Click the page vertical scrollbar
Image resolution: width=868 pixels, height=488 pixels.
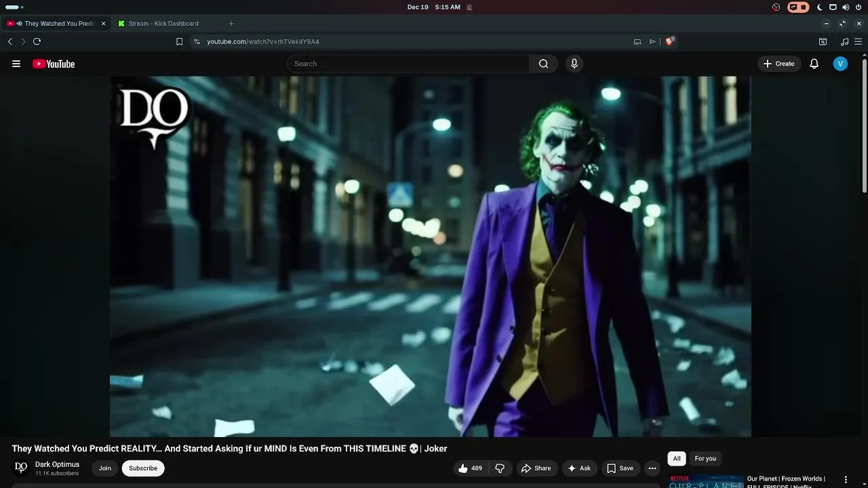click(x=865, y=125)
